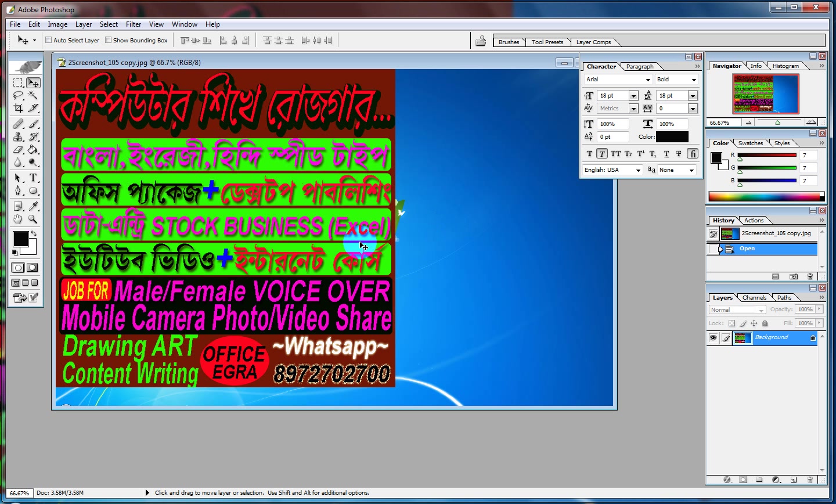Select the Horizontal Type tool
Image resolution: width=836 pixels, height=504 pixels.
coord(33,178)
